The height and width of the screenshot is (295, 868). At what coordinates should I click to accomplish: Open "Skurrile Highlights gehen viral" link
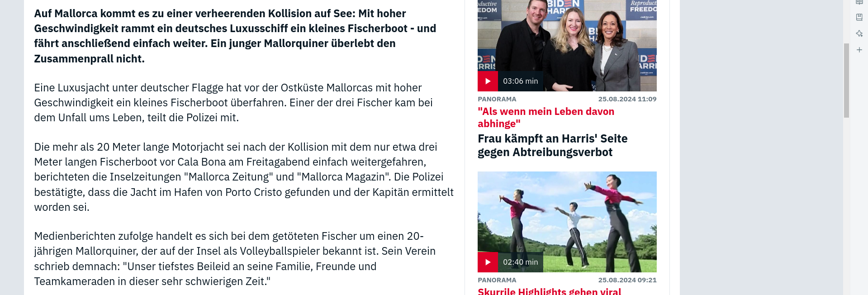[x=549, y=291]
